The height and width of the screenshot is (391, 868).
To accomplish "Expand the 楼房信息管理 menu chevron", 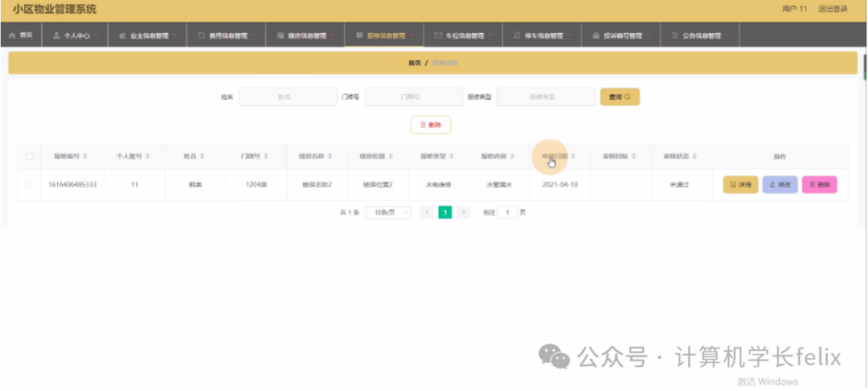I will [333, 35].
